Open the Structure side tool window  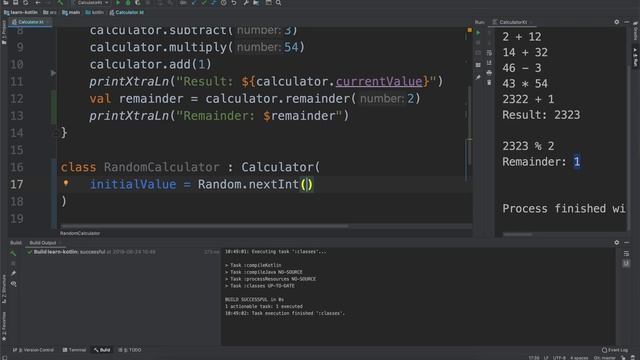pyautogui.click(x=4, y=289)
